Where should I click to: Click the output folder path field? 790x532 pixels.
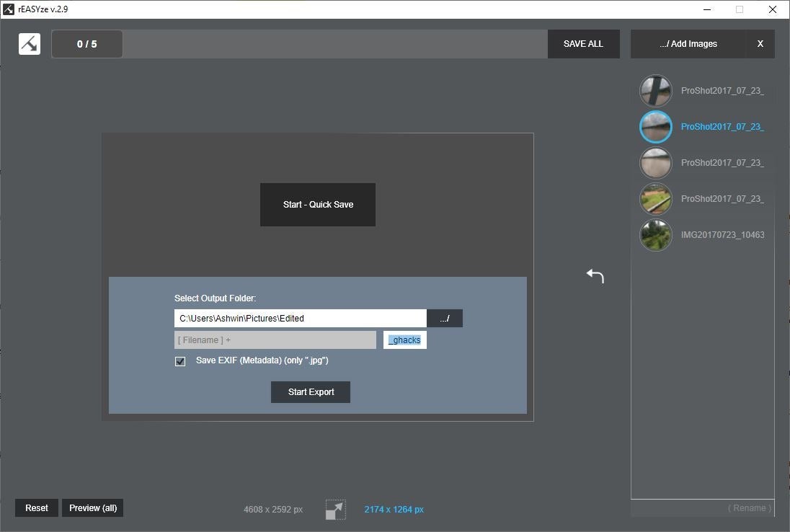coord(301,319)
